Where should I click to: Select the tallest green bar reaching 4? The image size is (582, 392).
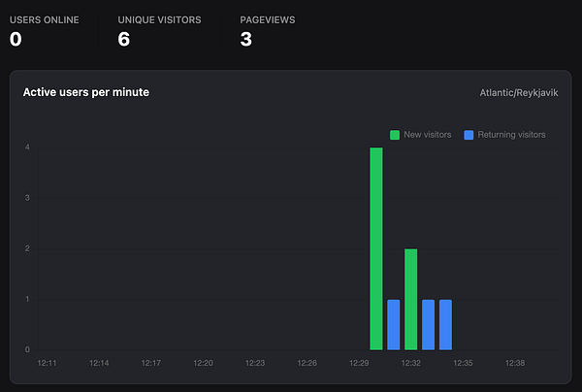click(376, 248)
